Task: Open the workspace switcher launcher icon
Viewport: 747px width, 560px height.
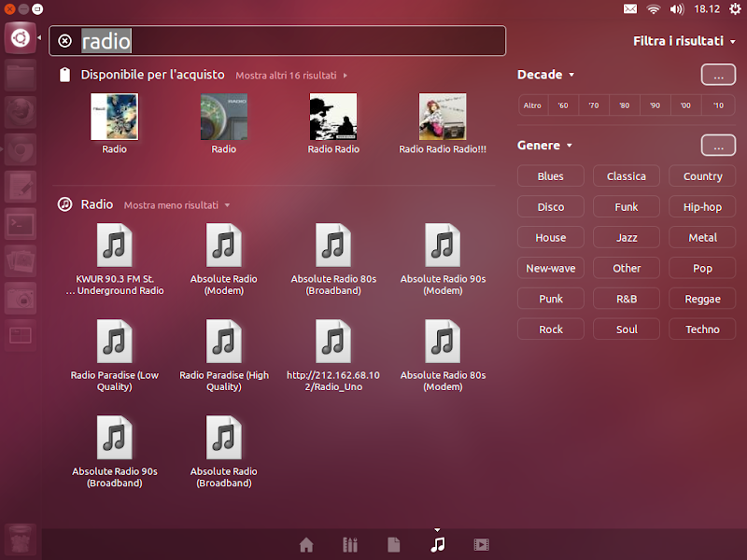Action: point(20,335)
